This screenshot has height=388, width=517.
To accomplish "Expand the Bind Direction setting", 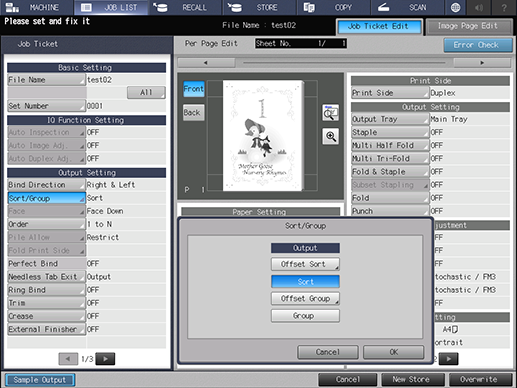I will pos(46,185).
